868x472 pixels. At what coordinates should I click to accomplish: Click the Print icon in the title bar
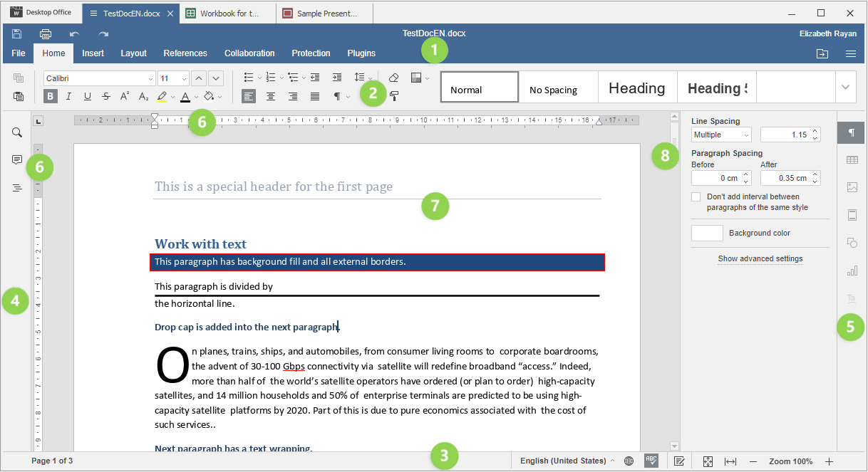(x=46, y=33)
